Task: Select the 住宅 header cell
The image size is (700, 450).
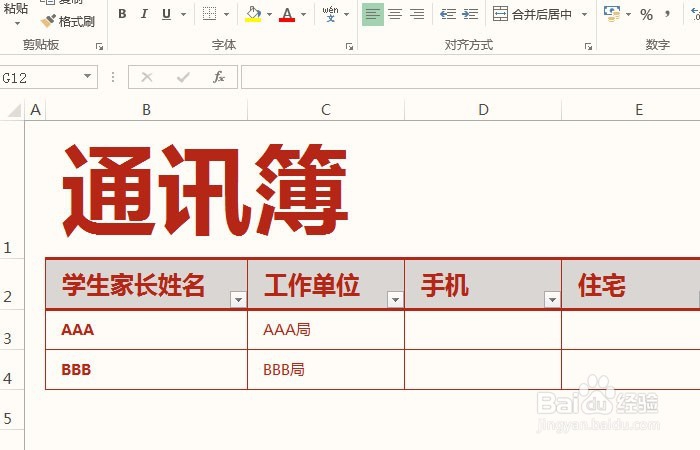Action: (x=631, y=284)
